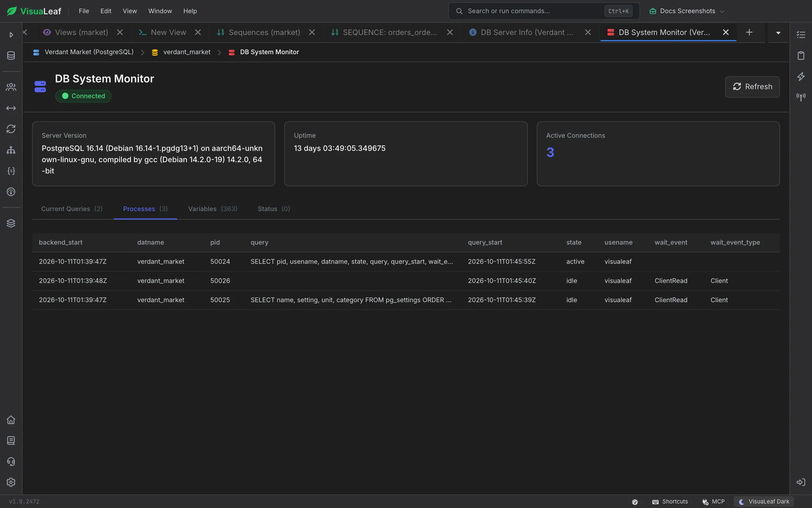Close the New View tab

[198, 32]
